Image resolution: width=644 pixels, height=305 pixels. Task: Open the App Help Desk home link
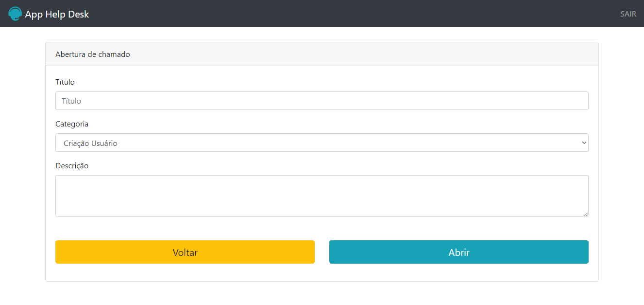(57, 14)
